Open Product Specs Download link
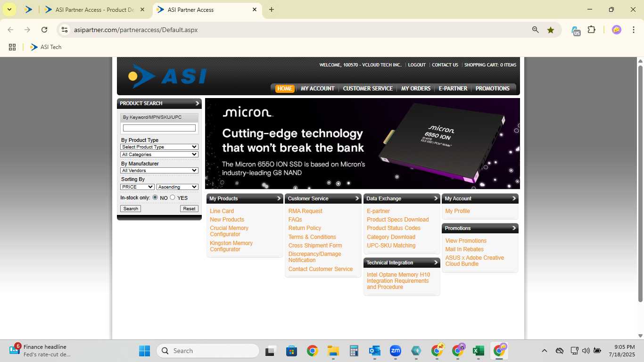Image resolution: width=644 pixels, height=362 pixels. [x=398, y=220]
